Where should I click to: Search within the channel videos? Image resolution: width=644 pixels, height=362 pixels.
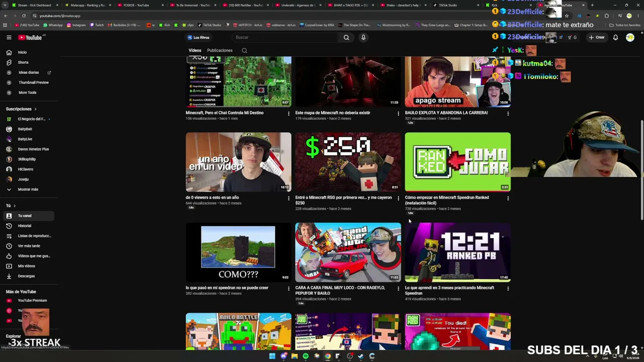pos(245,50)
